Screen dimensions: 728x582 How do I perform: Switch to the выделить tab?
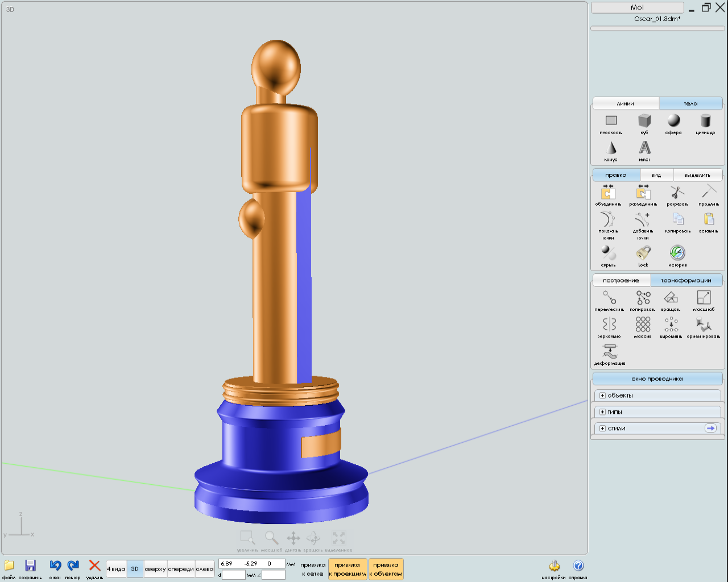tap(697, 175)
